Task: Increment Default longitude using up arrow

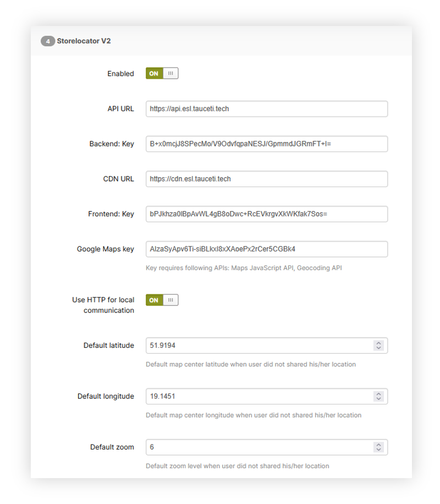Action: pos(378,393)
